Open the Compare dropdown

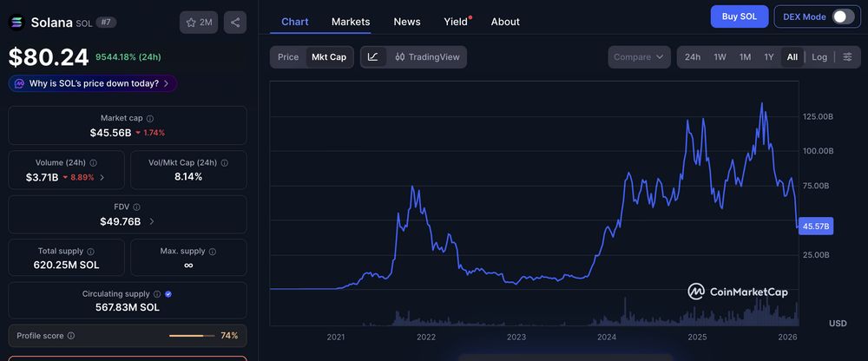(639, 57)
